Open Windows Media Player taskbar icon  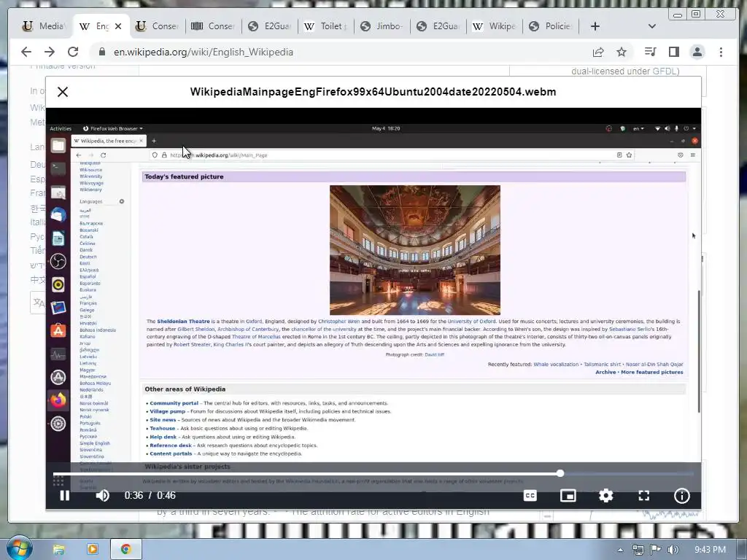coord(93,550)
